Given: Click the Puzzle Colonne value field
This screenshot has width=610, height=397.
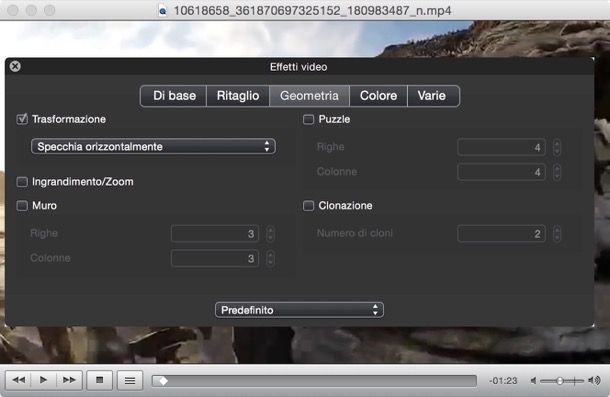Looking at the screenshot, I should [x=501, y=172].
